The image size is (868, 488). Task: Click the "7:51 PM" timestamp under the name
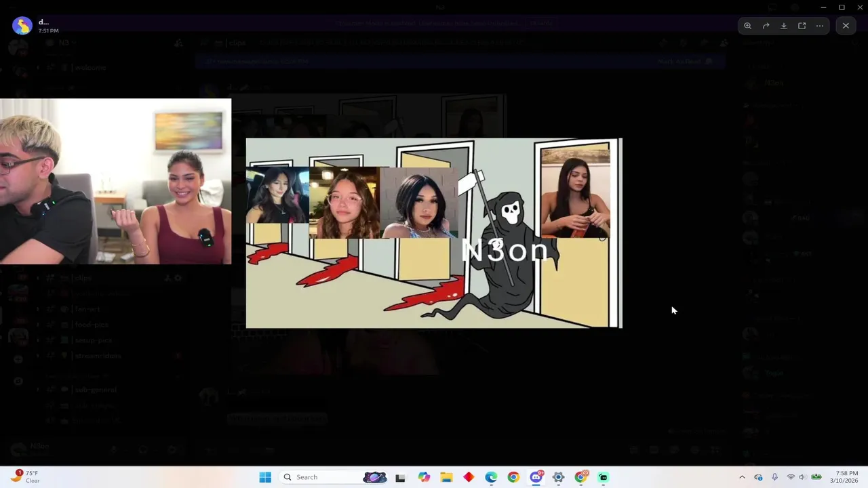48,31
